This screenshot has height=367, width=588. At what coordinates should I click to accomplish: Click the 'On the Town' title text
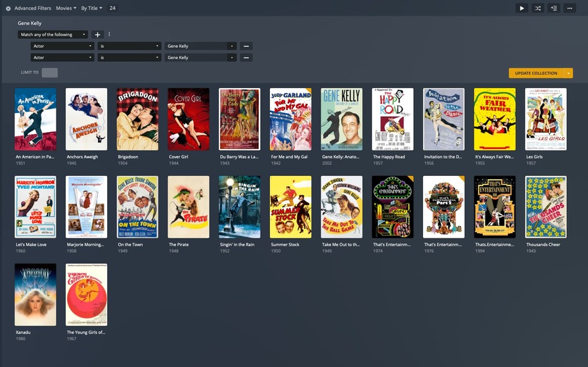pyautogui.click(x=130, y=244)
